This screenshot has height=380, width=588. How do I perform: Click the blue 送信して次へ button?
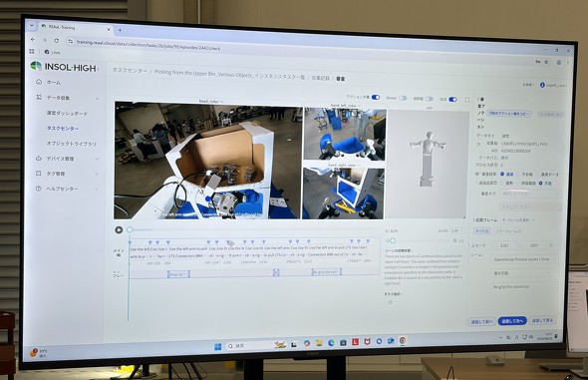pos(512,321)
